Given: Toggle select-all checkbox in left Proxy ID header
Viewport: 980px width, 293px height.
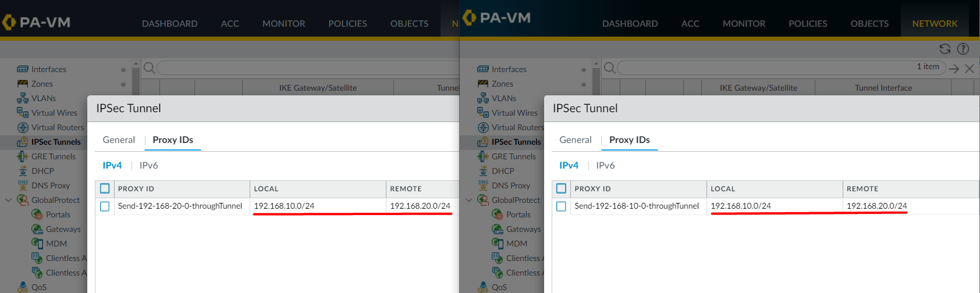Looking at the screenshot, I should click(105, 188).
